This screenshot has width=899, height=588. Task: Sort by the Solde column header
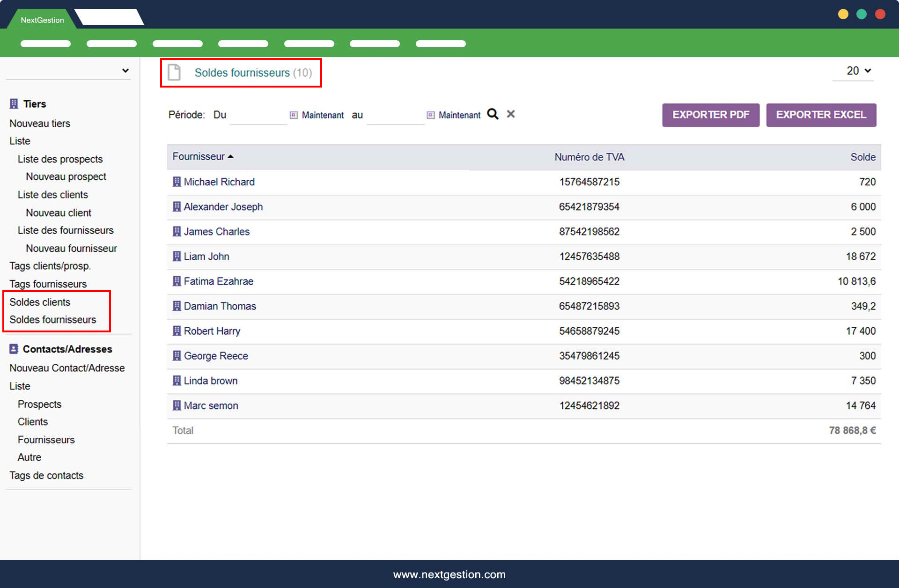click(x=862, y=157)
